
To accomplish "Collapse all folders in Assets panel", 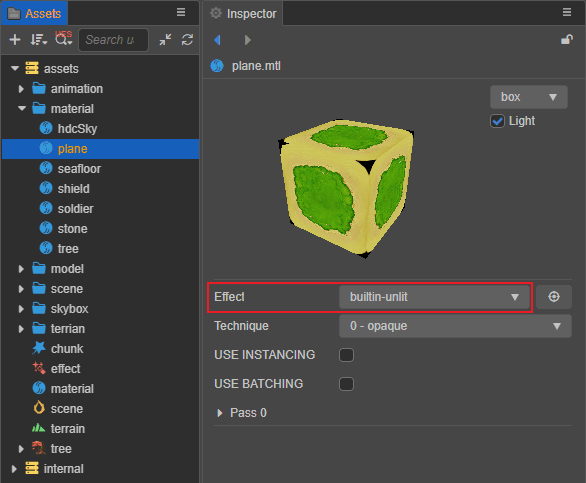I will point(166,40).
